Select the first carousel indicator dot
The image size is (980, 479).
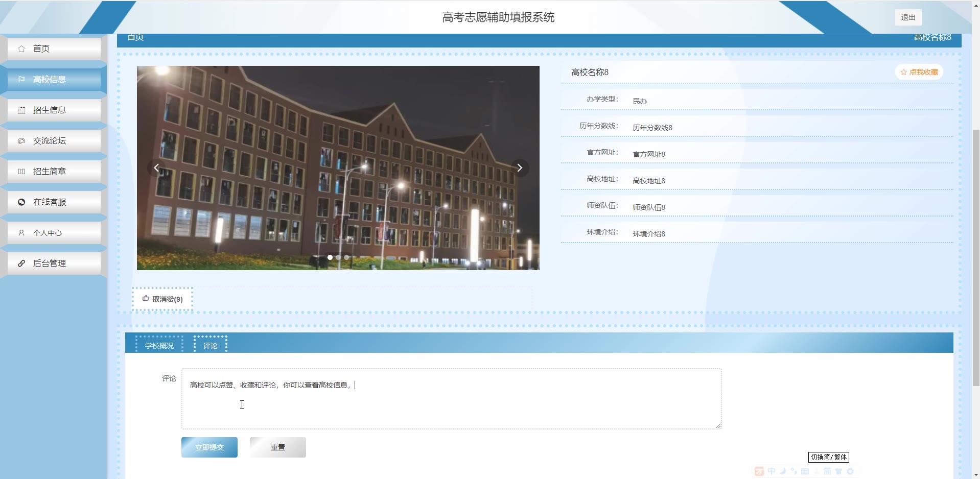[330, 257]
